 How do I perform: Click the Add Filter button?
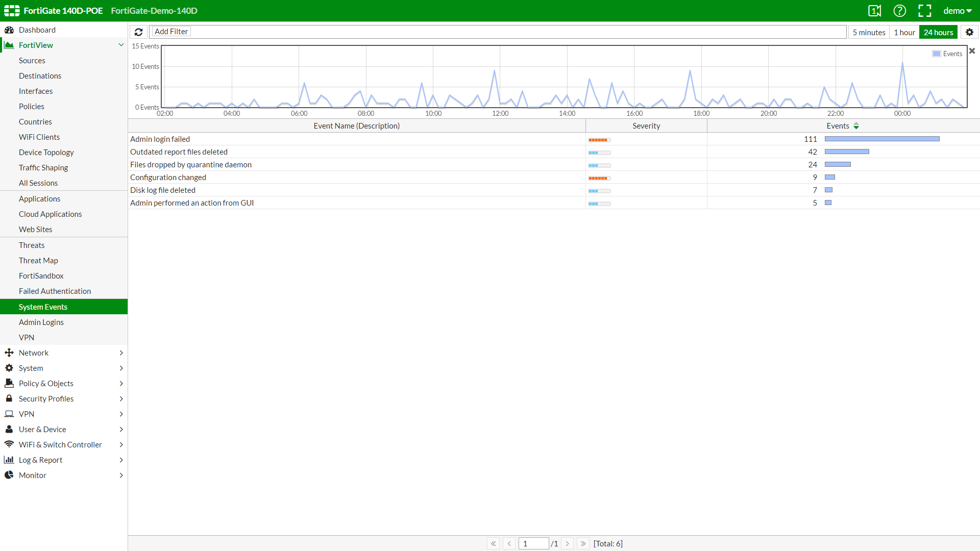coord(171,32)
